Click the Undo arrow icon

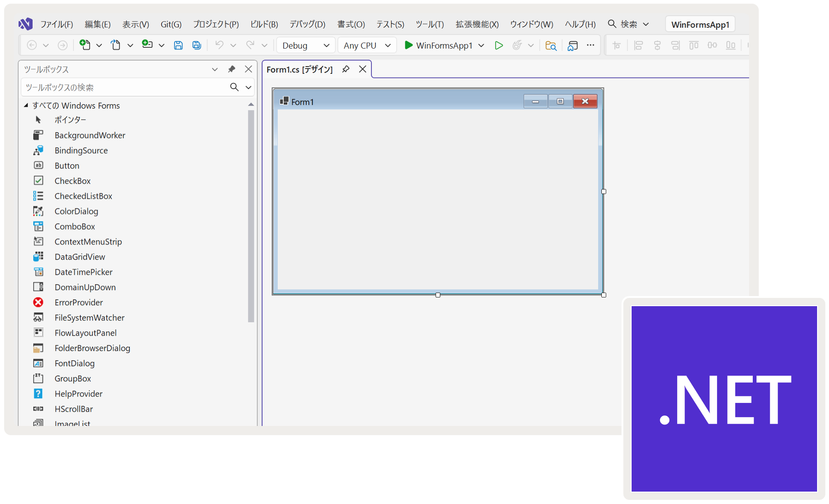[x=220, y=45]
